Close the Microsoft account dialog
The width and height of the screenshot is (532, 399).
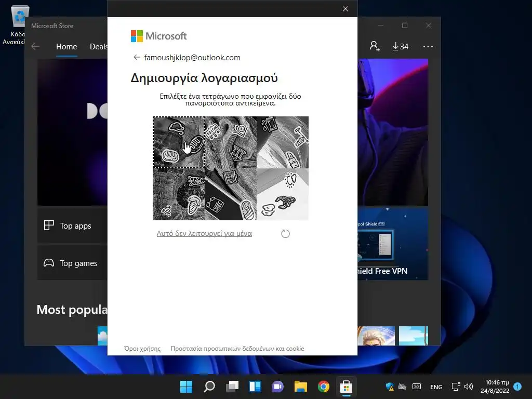pyautogui.click(x=345, y=9)
